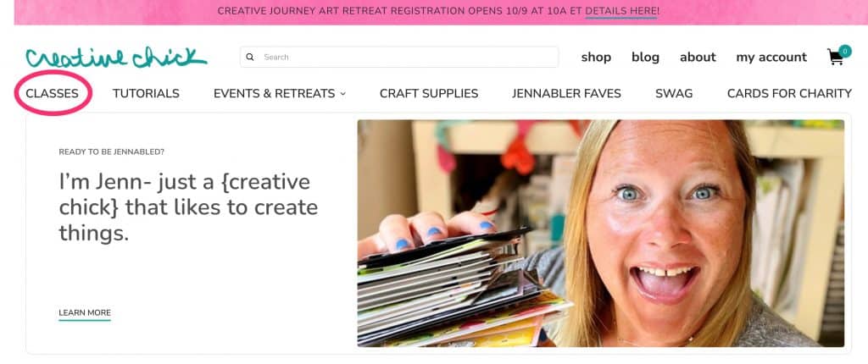Open my account link
This screenshot has height=364, width=868.
click(771, 58)
